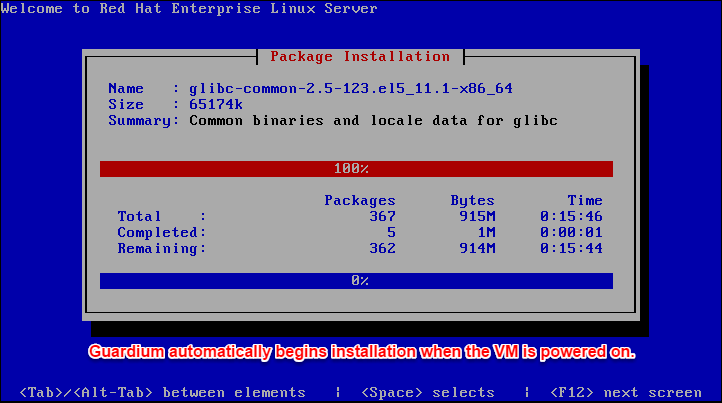The height and width of the screenshot is (403, 722).
Task: Click the F12 next screen hint
Action: pyautogui.click(x=626, y=392)
